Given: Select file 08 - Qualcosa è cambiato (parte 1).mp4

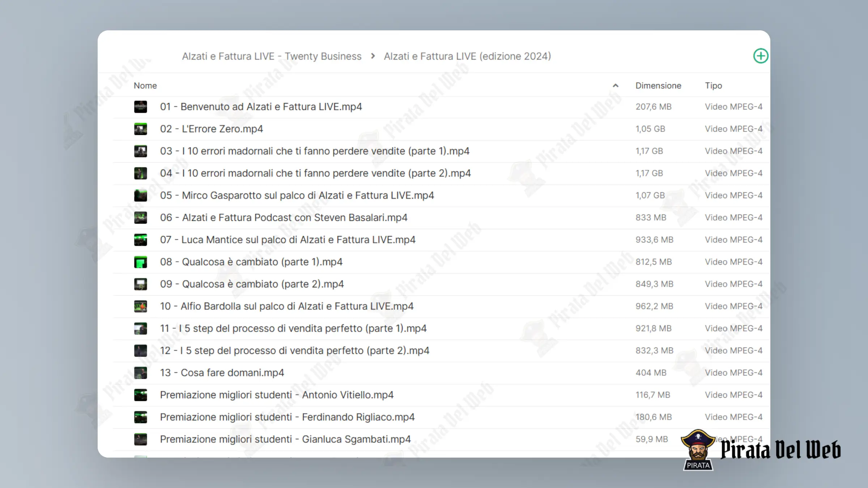Looking at the screenshot, I should (x=251, y=262).
